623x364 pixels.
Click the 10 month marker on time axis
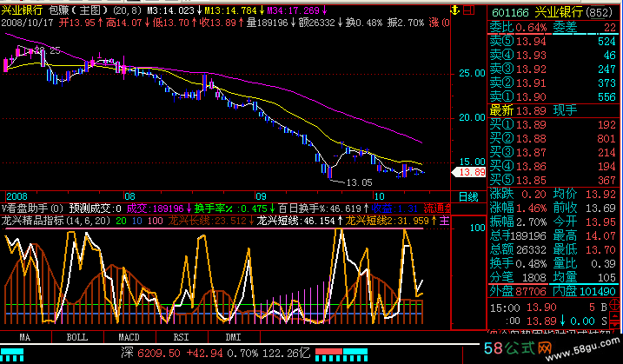[380, 196]
